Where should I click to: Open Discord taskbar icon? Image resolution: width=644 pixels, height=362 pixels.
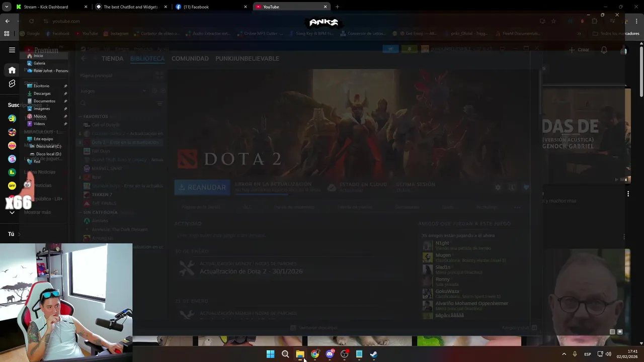[x=330, y=354]
